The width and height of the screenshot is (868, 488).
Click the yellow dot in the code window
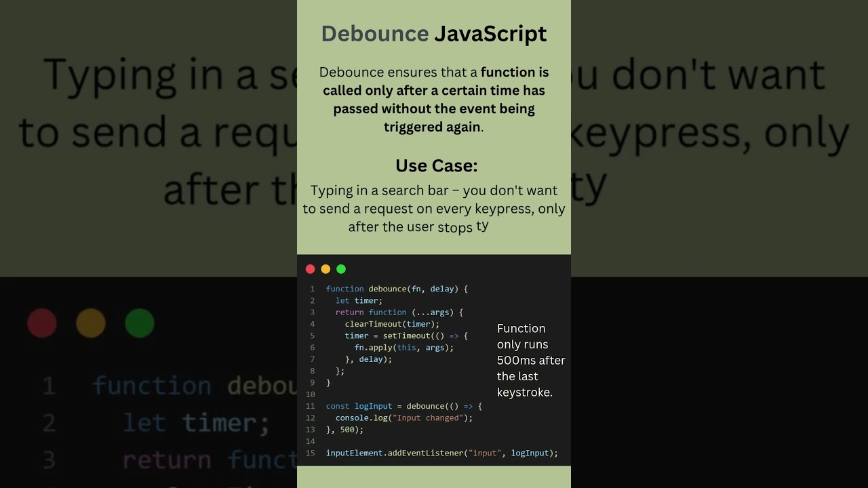coord(325,269)
